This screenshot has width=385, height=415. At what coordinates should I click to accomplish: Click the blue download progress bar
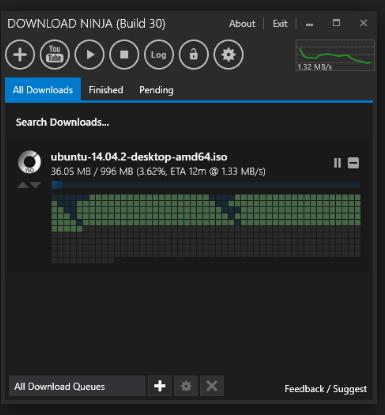point(206,185)
